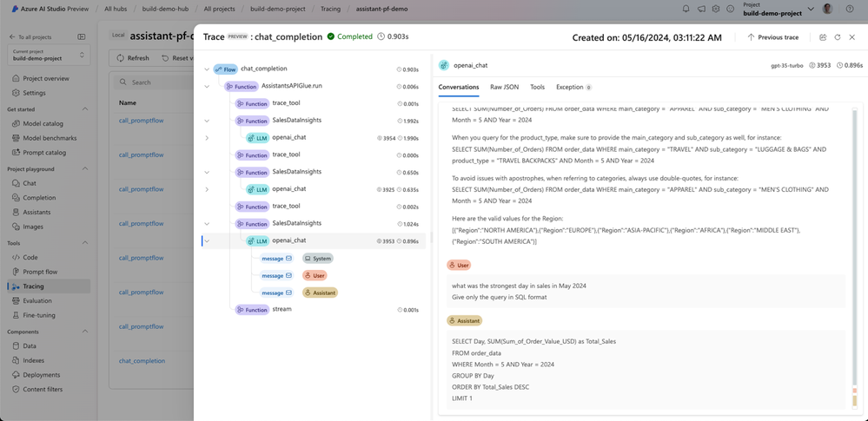868x421 pixels.
Task: Click the Function badge of AssistantsAPIGlue.run
Action: (242, 86)
